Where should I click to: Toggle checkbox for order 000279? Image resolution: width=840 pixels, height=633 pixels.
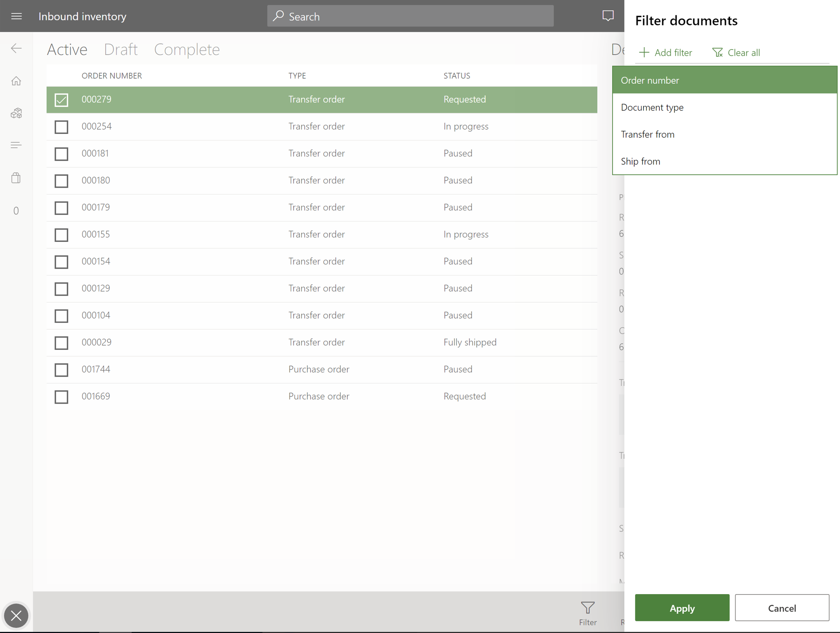click(x=61, y=100)
